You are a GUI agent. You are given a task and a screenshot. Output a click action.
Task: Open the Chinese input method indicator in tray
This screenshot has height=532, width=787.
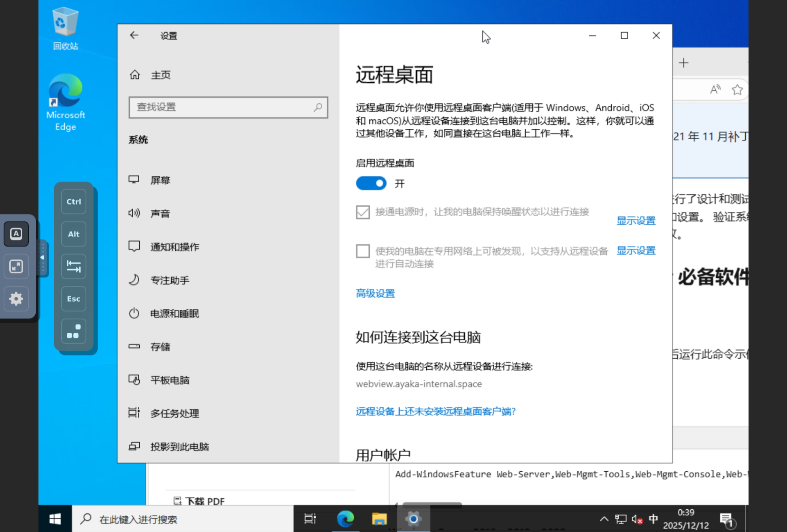[653, 519]
